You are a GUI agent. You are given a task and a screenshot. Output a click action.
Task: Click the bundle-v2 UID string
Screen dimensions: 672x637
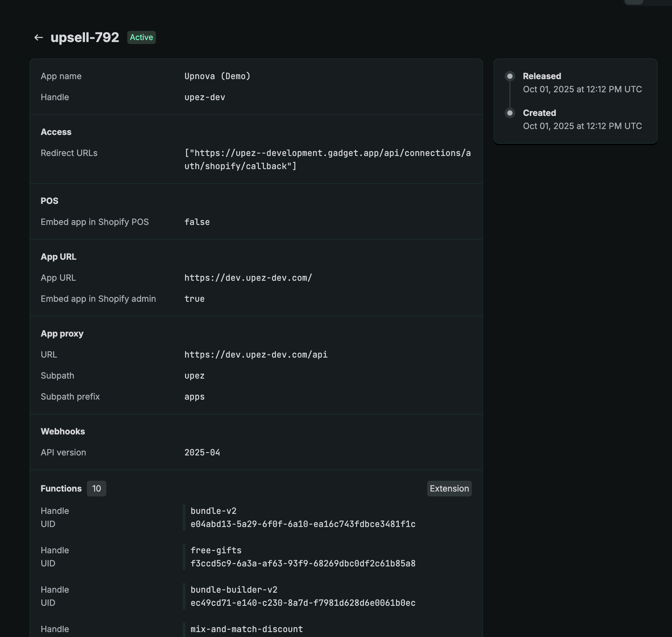pyautogui.click(x=303, y=524)
